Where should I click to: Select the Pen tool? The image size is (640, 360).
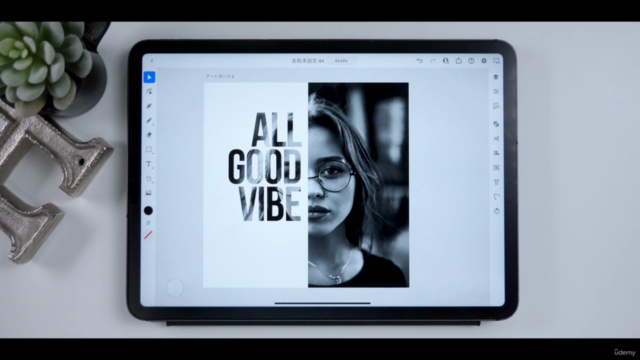pos(149,106)
